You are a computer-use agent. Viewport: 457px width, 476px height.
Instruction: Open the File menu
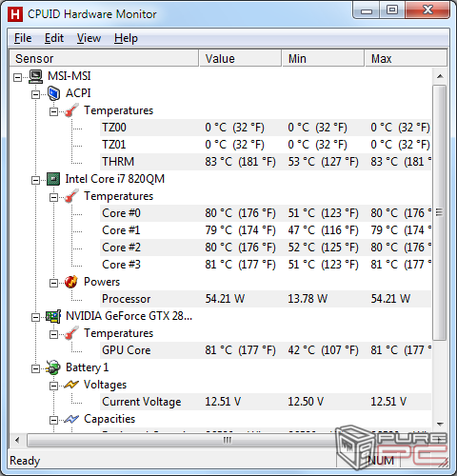tap(23, 38)
